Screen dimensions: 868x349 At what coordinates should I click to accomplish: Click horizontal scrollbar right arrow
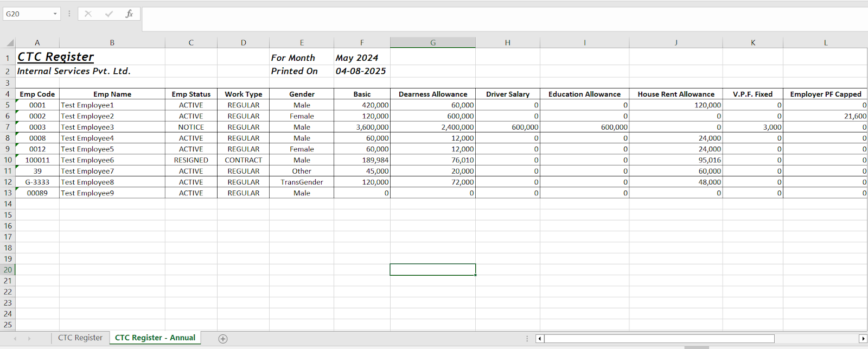[x=863, y=339]
